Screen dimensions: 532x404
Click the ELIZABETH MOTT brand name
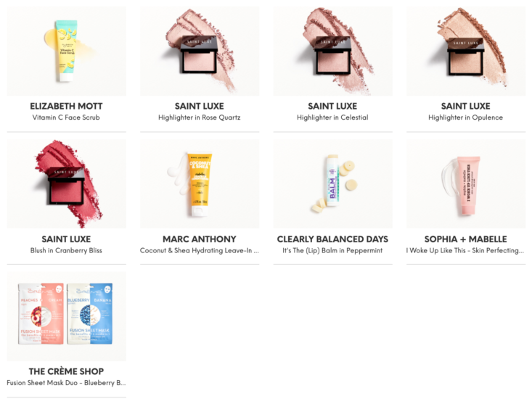click(66, 106)
